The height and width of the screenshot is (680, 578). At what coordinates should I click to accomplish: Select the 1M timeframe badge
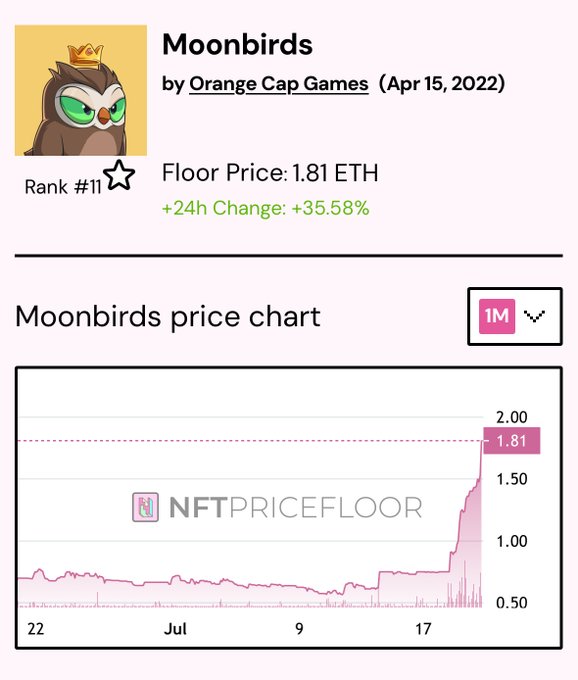pos(497,316)
